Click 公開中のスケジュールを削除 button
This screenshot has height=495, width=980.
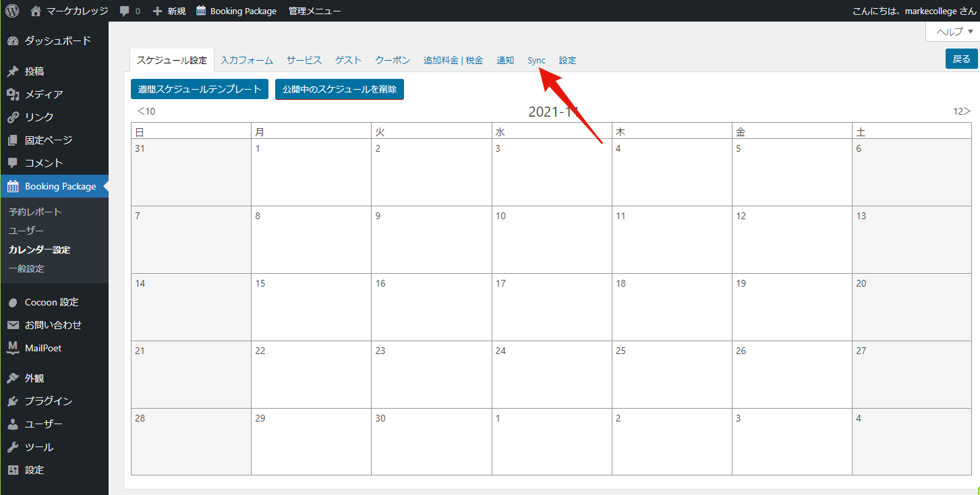[339, 89]
